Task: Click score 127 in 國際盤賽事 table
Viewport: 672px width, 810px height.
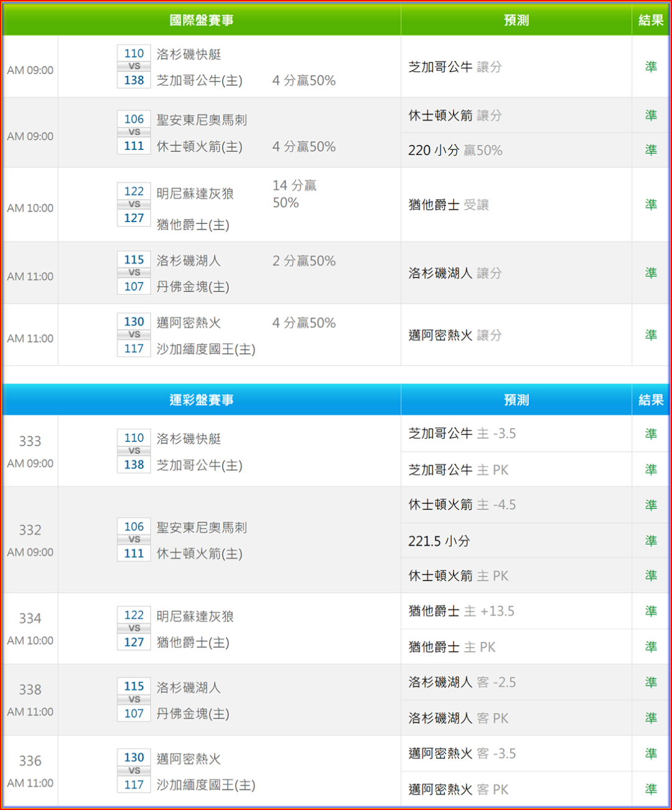Action: click(134, 218)
